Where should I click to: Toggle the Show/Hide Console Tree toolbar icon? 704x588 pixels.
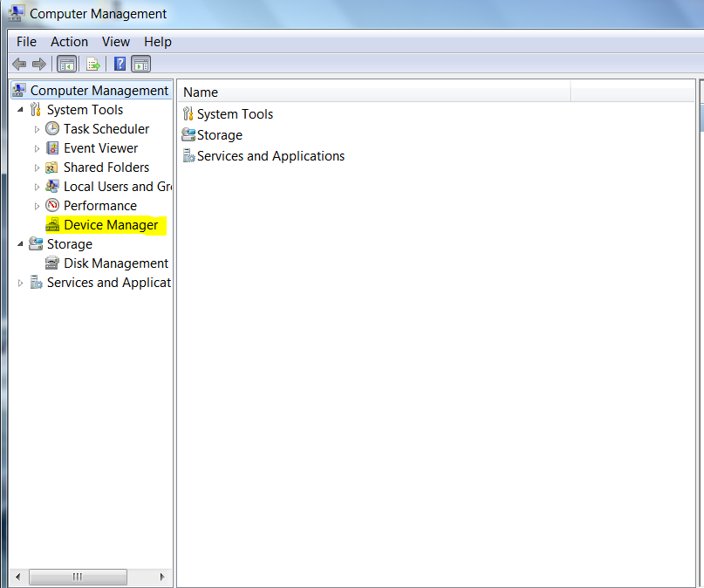tap(66, 63)
